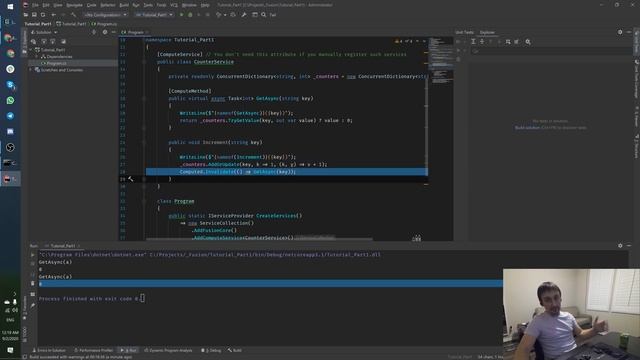640x360 pixels.
Task: Open the File menu
Action: click(35, 5)
